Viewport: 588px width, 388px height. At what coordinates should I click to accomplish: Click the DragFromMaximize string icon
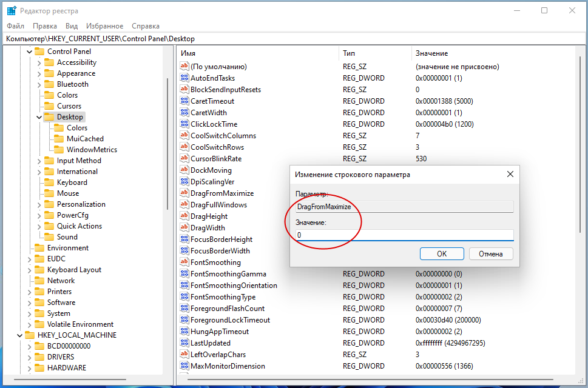[x=184, y=193]
